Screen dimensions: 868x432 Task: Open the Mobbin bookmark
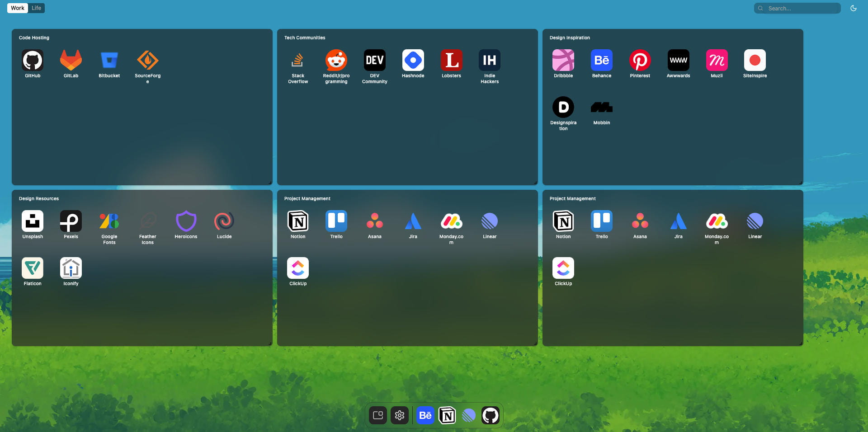[601, 108]
